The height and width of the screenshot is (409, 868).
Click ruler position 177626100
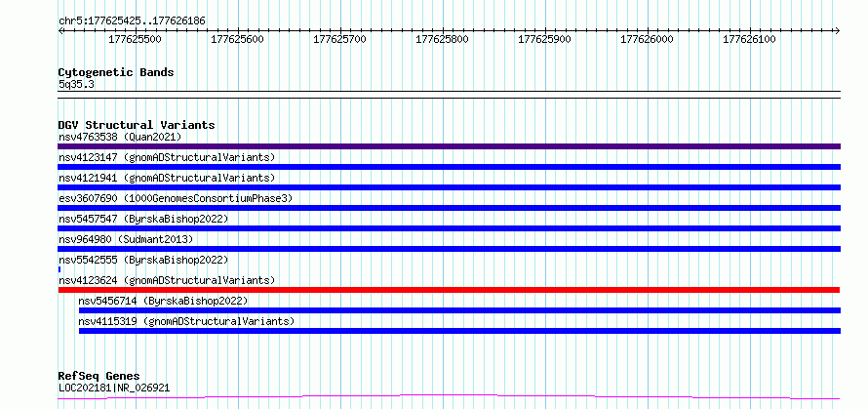(x=750, y=39)
